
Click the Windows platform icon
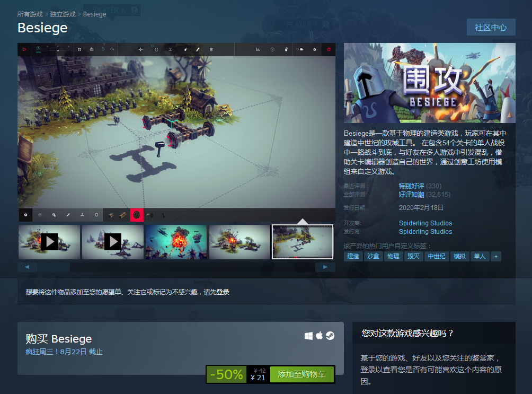(x=309, y=335)
